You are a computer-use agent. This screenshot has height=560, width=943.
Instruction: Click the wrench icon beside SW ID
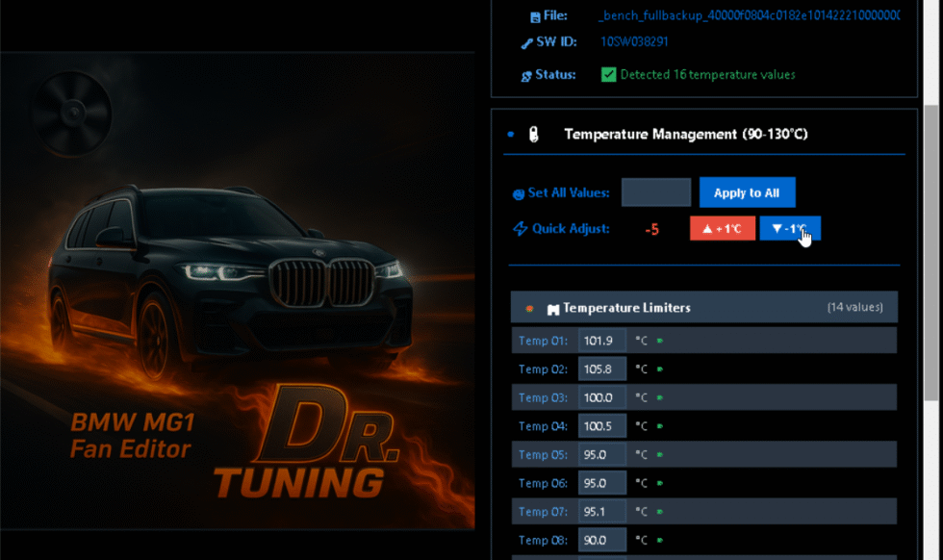pyautogui.click(x=526, y=42)
